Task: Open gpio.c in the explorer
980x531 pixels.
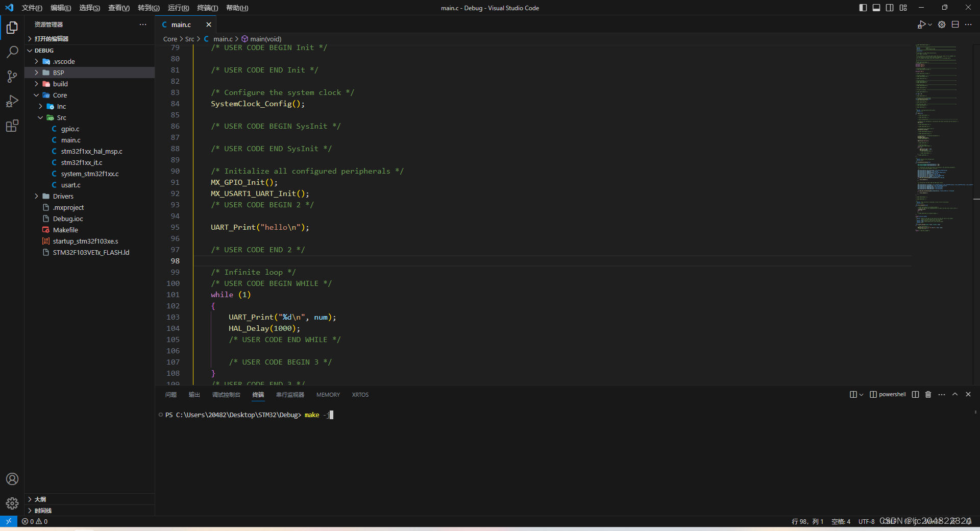Action: tap(90, 129)
